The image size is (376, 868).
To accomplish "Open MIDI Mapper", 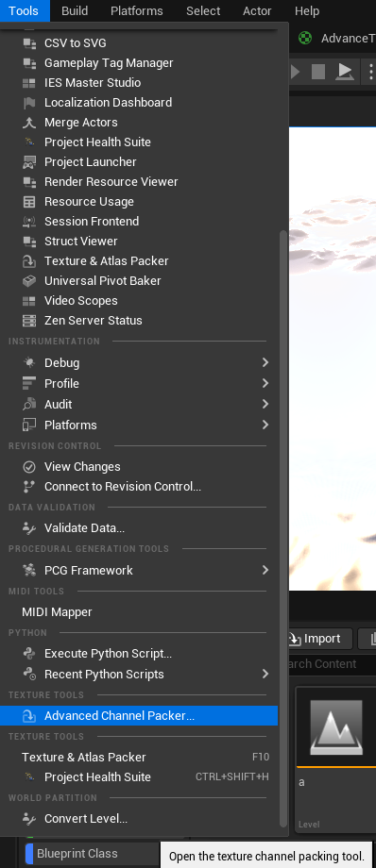I will [139, 611].
